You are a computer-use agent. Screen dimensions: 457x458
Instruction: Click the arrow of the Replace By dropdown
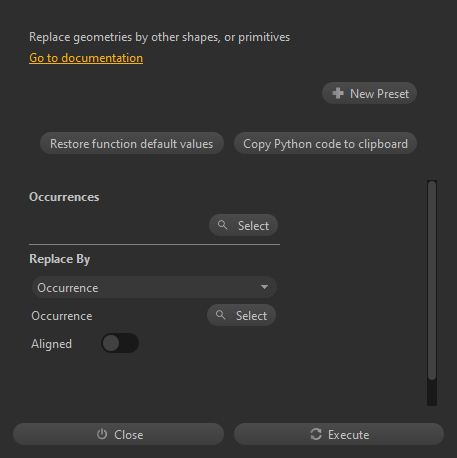[x=264, y=287]
